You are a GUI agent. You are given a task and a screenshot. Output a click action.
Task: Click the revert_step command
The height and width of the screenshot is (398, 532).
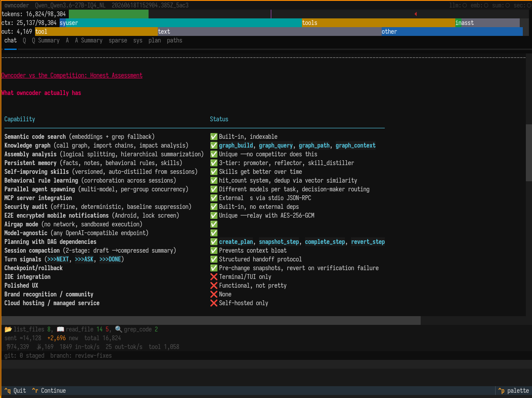point(368,242)
